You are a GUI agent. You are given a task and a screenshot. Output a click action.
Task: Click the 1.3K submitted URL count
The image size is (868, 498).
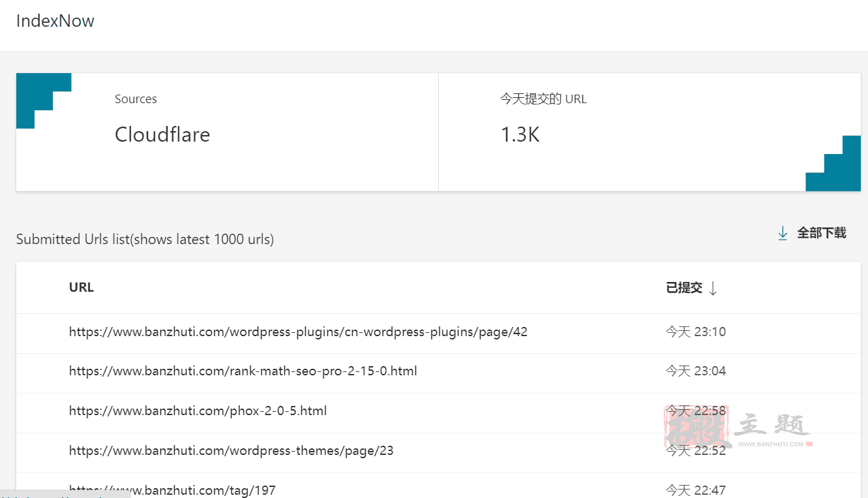(520, 134)
